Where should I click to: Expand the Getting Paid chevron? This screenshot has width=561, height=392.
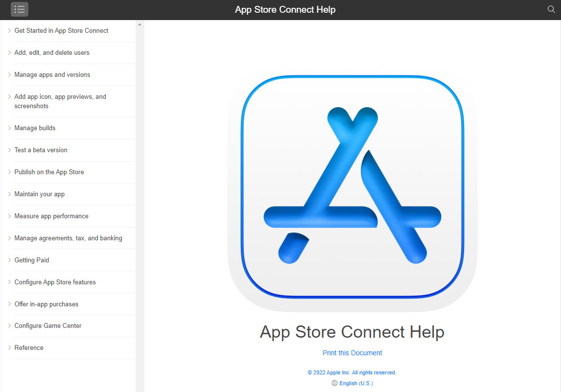click(9, 260)
